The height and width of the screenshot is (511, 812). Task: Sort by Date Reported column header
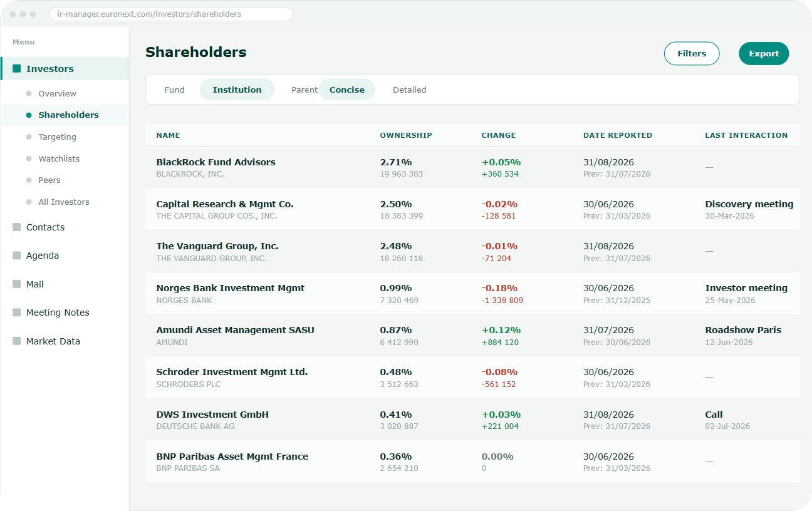pos(618,135)
